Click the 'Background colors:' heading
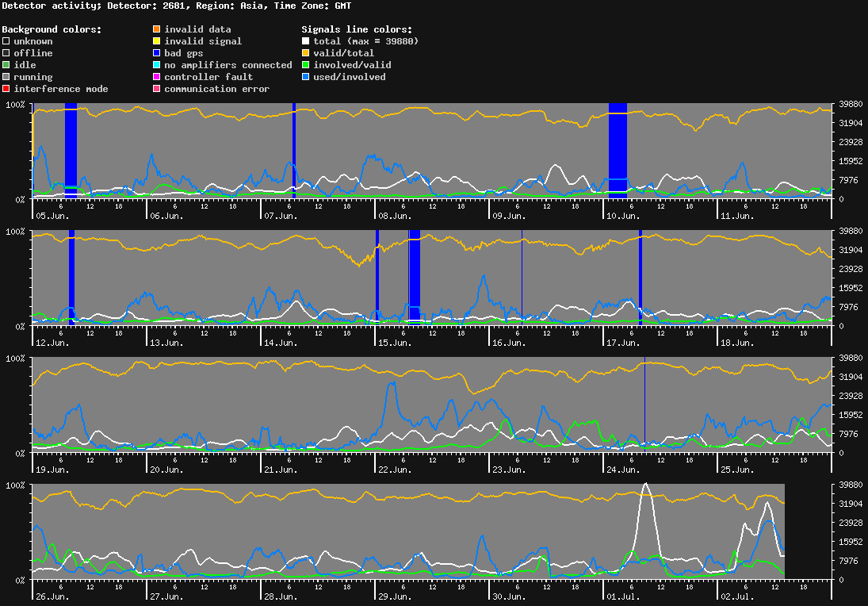This screenshot has width=868, height=606. (52, 29)
